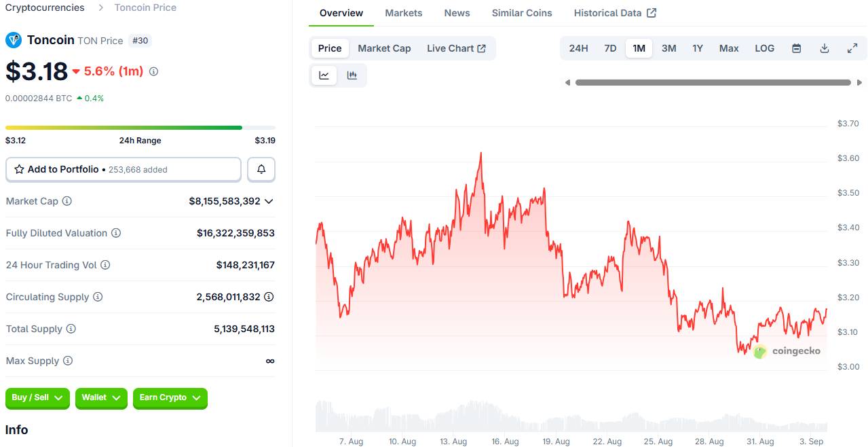This screenshot has width=868, height=447.
Task: Click the star icon in Add to Portfolio
Action: [19, 169]
